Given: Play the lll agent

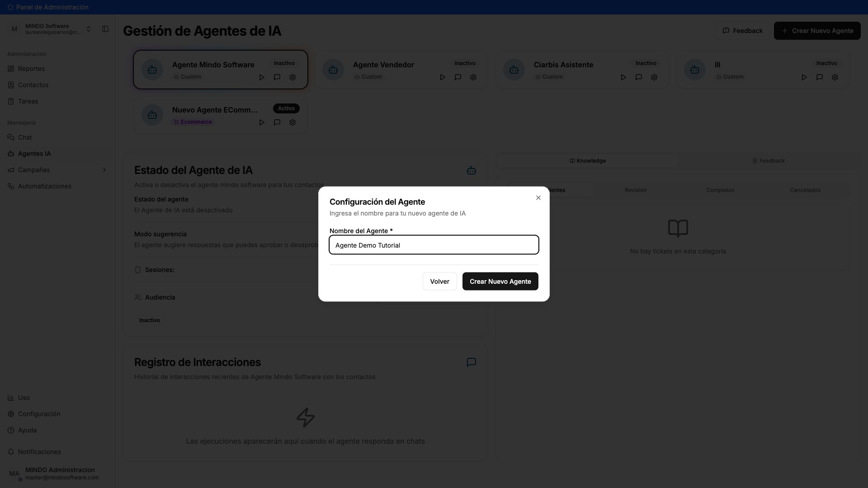Looking at the screenshot, I should (804, 77).
